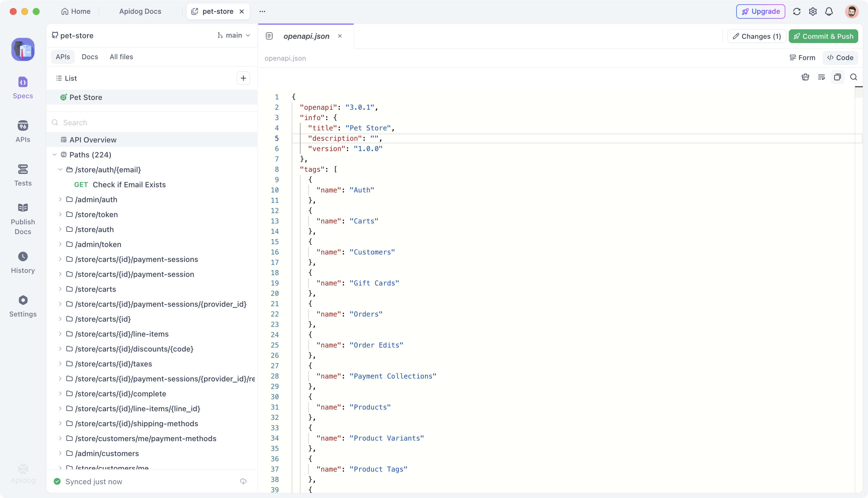The image size is (868, 498).
Task: Click the plus button next to List
Action: (x=243, y=78)
